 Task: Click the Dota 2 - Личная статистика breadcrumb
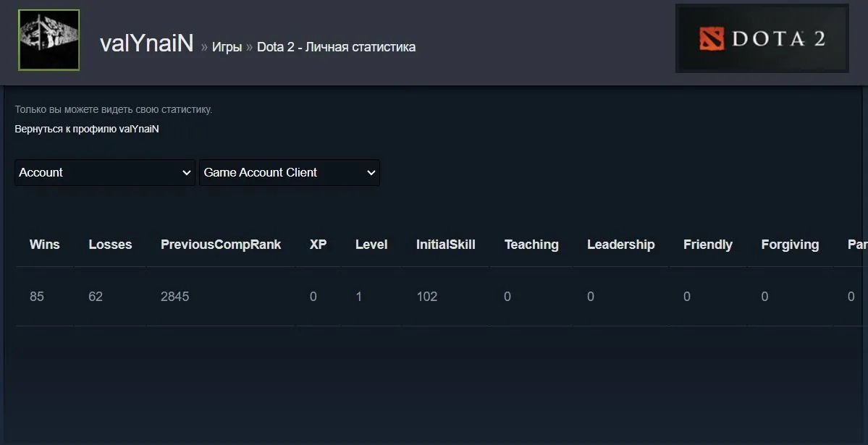pyautogui.click(x=336, y=47)
